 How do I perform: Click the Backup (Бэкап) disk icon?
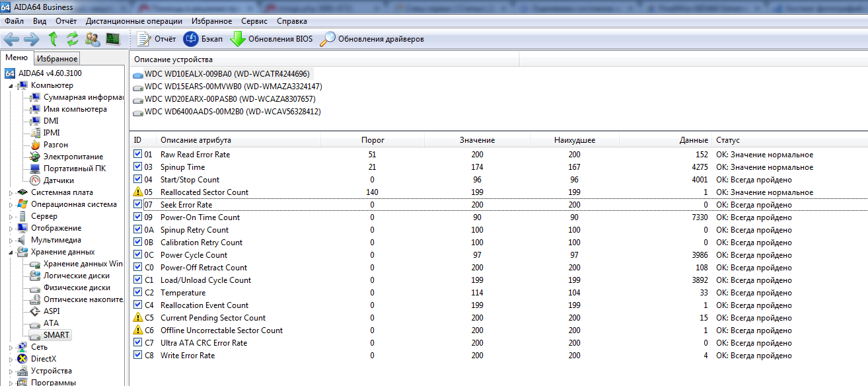191,39
